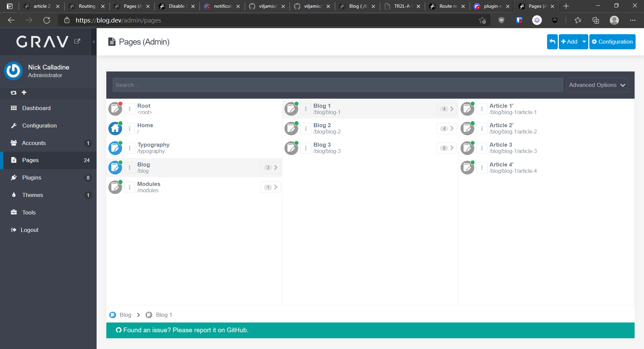Click the blue back arrow button

(x=552, y=42)
